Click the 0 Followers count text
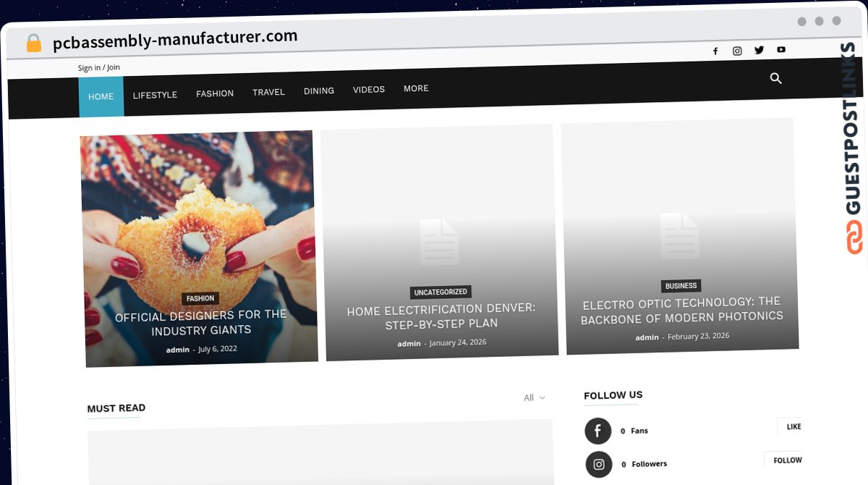This screenshot has height=485, width=868. pos(644,464)
